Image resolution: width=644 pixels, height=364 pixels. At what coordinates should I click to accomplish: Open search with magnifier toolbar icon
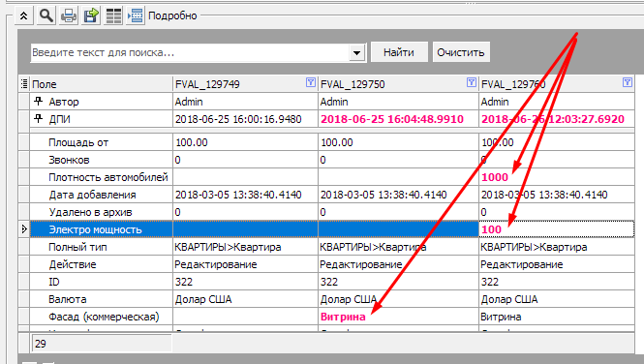coord(46,16)
